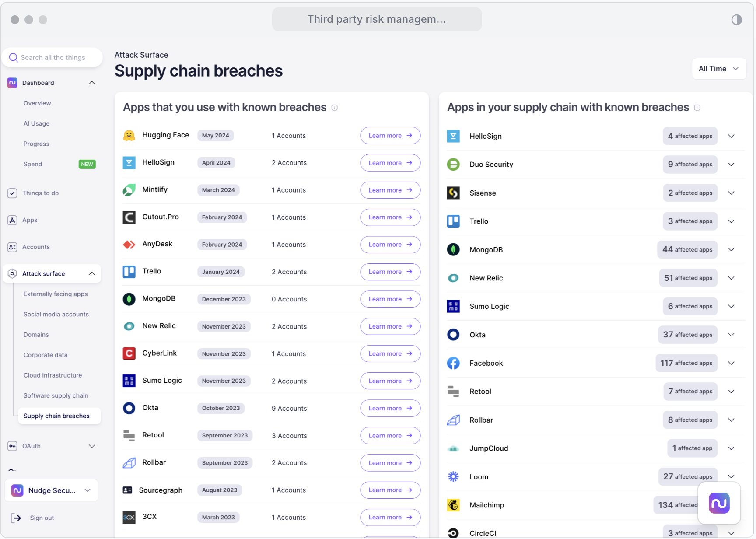Screen dimensions: 756x539
Task: Focus the Search all the things field
Action: pos(52,57)
